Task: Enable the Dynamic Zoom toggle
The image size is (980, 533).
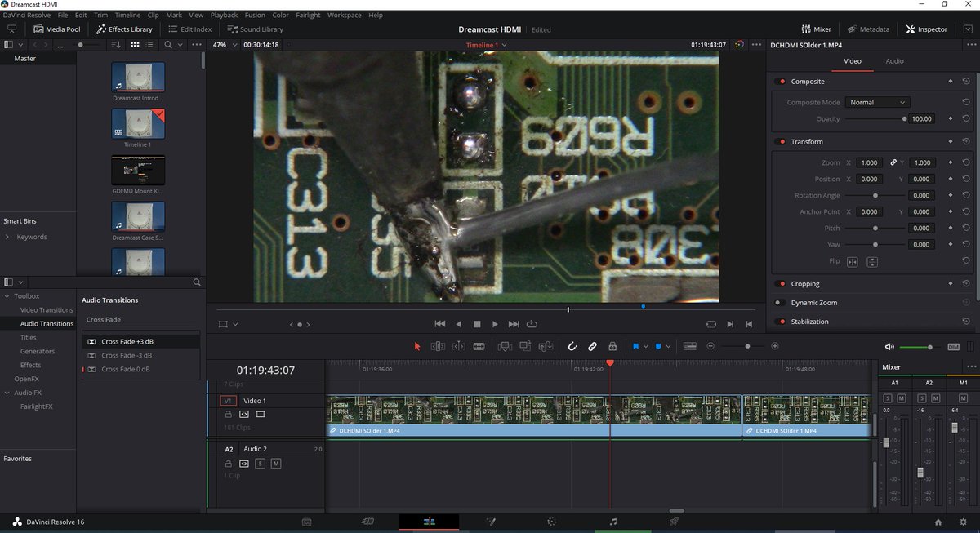Action: pos(780,303)
